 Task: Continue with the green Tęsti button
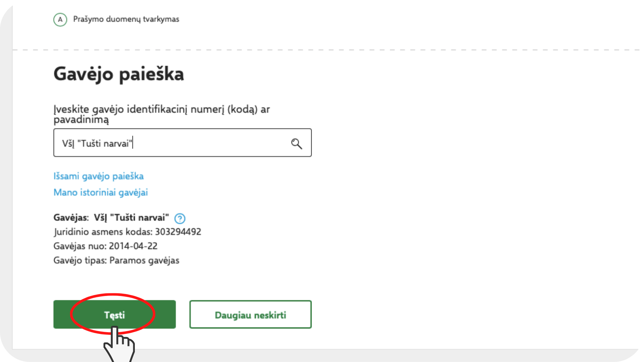pyautogui.click(x=114, y=314)
